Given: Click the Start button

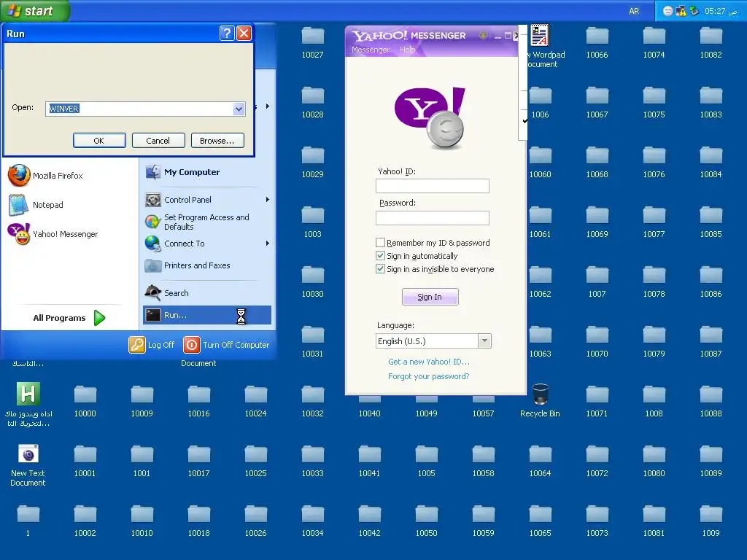Looking at the screenshot, I should (34, 11).
